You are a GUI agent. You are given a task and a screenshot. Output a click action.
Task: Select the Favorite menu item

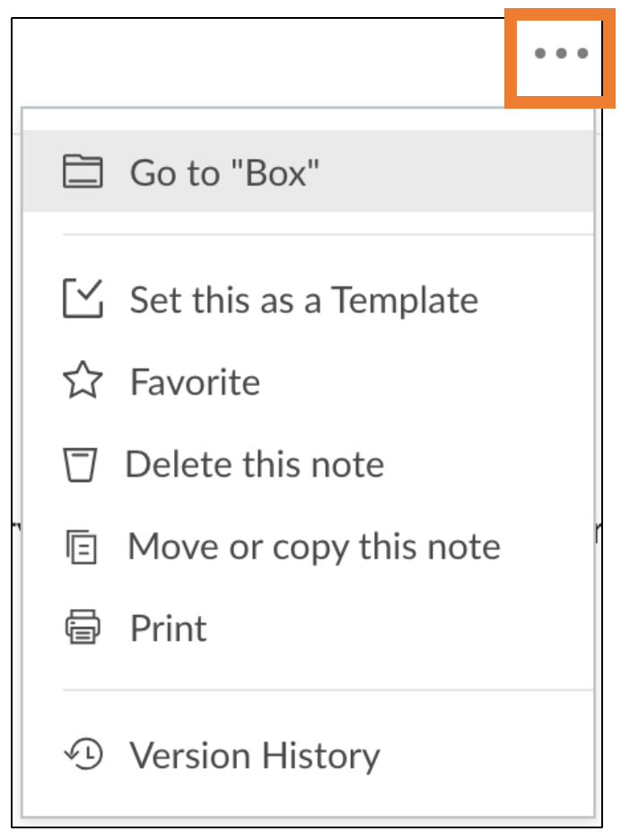click(195, 382)
